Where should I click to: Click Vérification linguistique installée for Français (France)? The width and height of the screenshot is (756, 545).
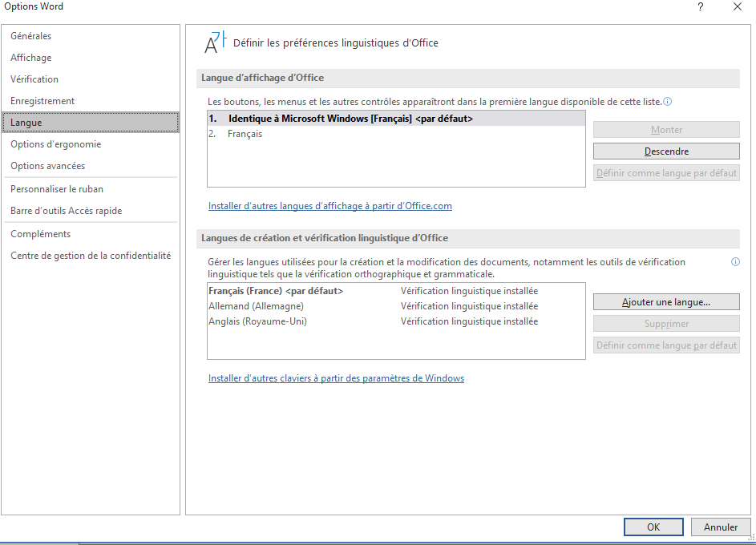pos(469,291)
